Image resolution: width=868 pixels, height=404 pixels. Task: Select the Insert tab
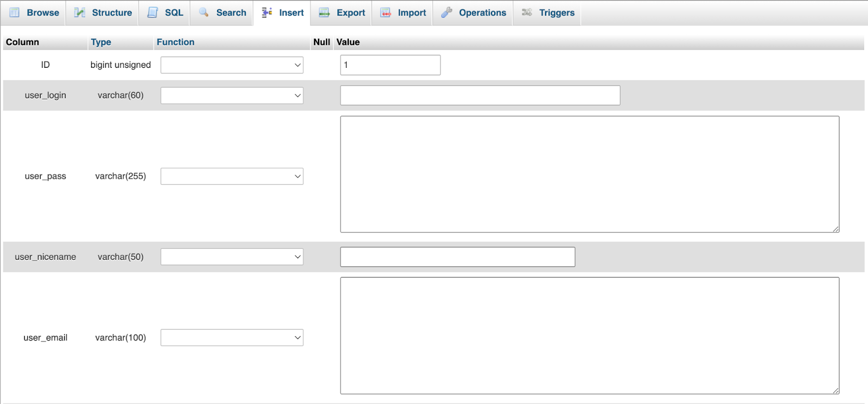[282, 12]
